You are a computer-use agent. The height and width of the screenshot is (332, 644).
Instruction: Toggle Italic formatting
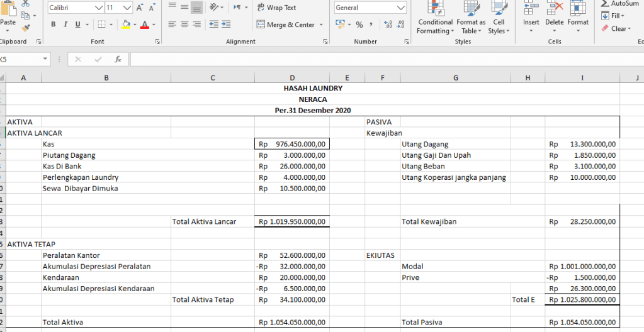pos(65,25)
